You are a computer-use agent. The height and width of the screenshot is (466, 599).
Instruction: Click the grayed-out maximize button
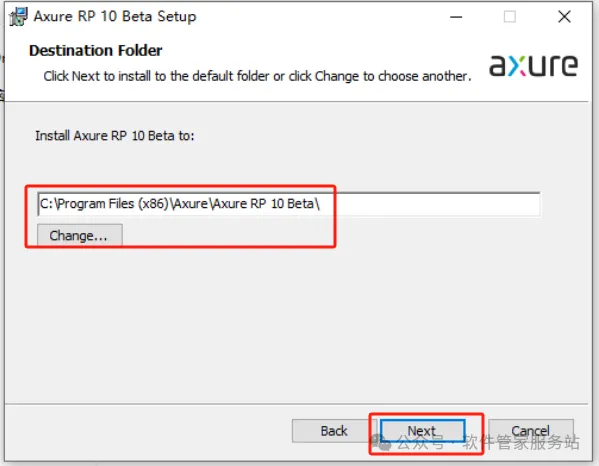[x=510, y=17]
